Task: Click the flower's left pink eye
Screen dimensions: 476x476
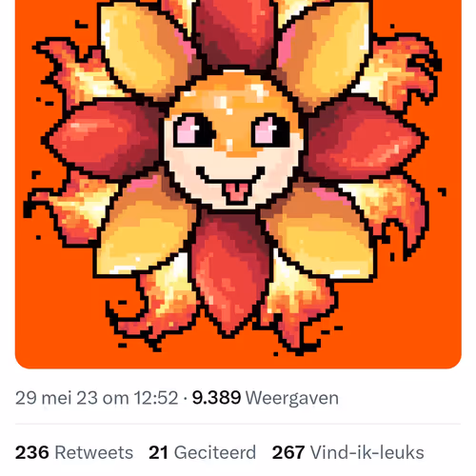Action: [194, 129]
